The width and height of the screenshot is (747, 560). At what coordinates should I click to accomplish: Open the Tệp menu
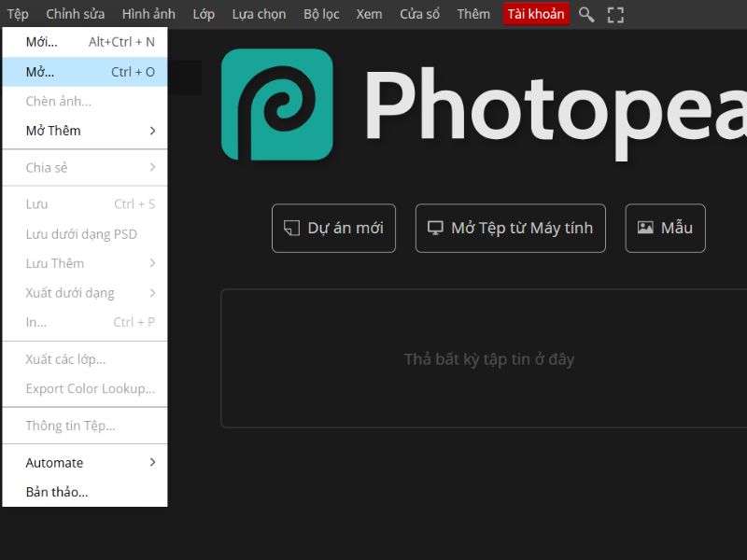[x=18, y=14]
